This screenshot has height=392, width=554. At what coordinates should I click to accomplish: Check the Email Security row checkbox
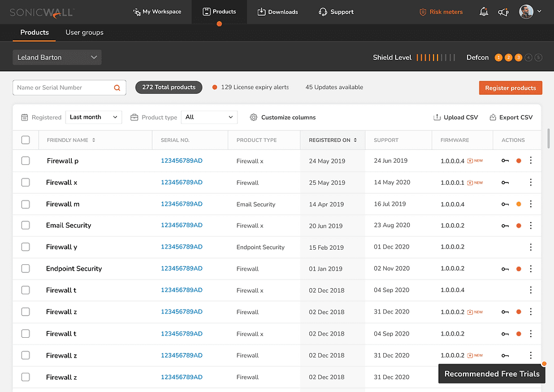[x=25, y=225]
